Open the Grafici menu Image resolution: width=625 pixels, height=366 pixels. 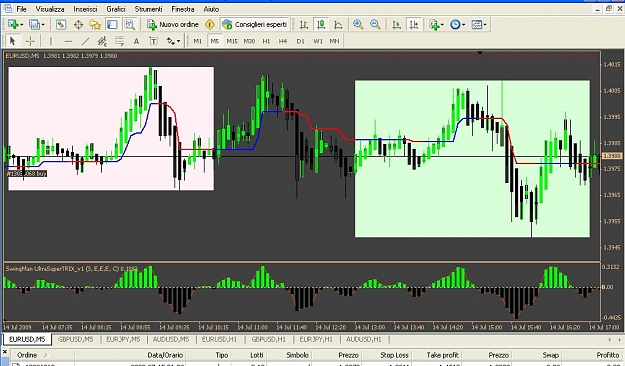(x=116, y=9)
